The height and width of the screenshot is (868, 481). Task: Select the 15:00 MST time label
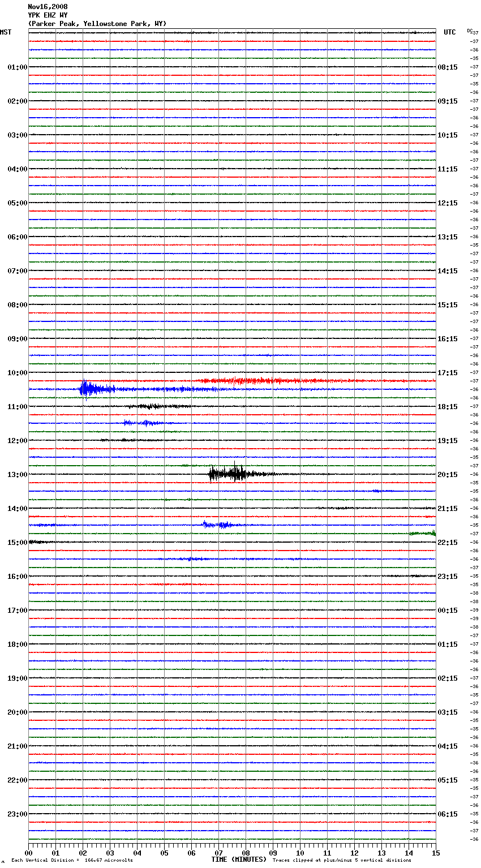pyautogui.click(x=17, y=543)
